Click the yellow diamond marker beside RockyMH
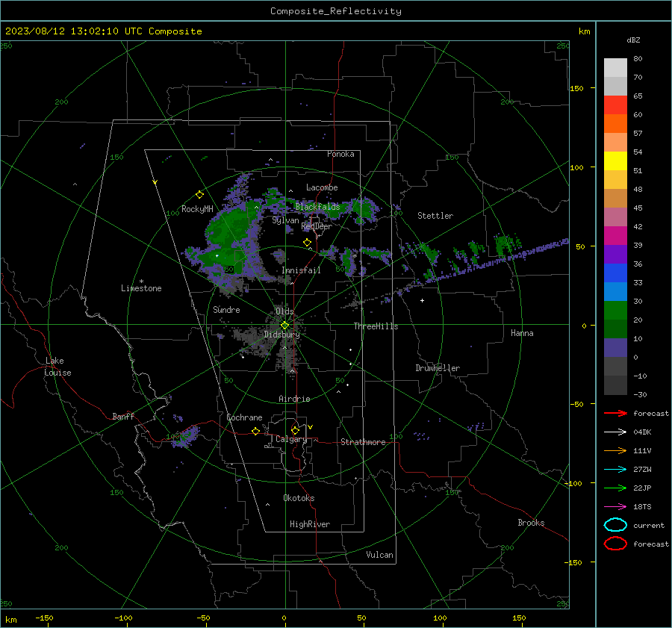The image size is (672, 628). [x=199, y=195]
